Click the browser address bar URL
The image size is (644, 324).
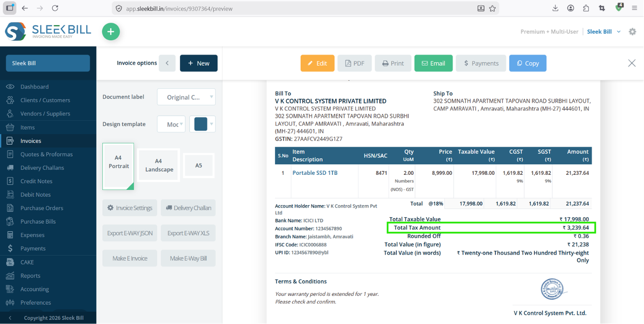(x=179, y=9)
